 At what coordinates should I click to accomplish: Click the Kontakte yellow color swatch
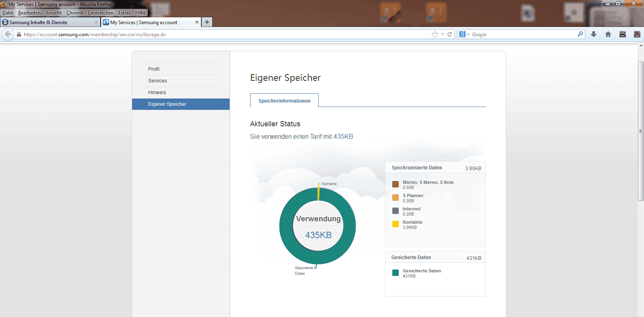pos(396,224)
